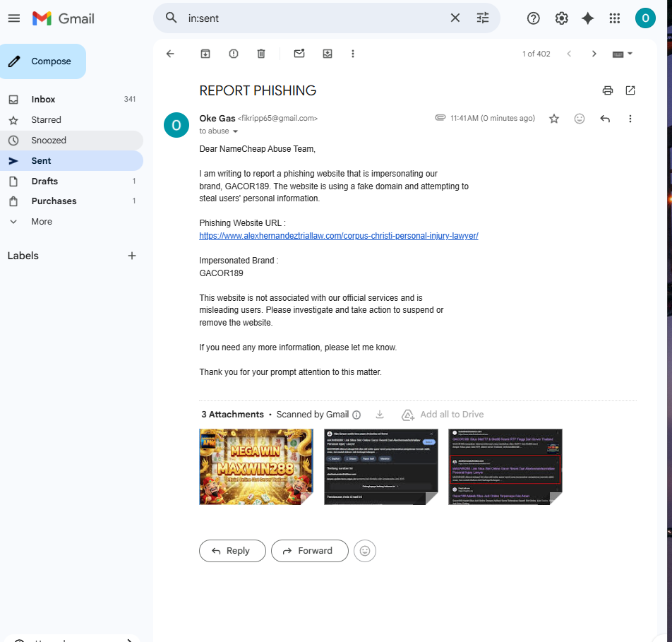Go to the newer conversation arrow
The width and height of the screenshot is (672, 642).
point(569,54)
